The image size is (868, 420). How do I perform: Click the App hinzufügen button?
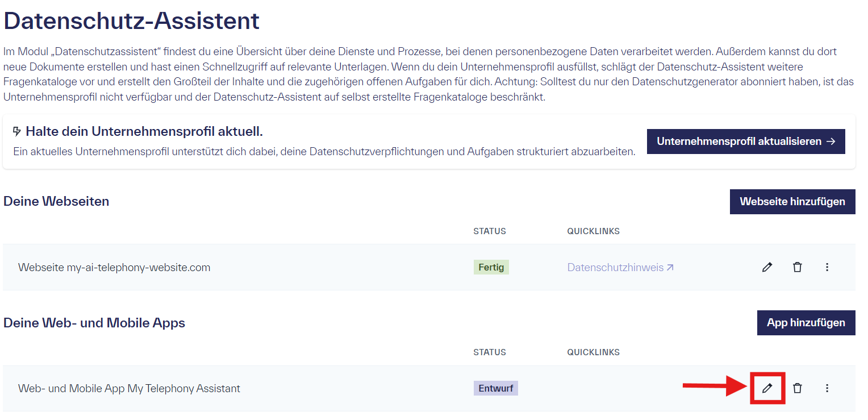click(806, 322)
